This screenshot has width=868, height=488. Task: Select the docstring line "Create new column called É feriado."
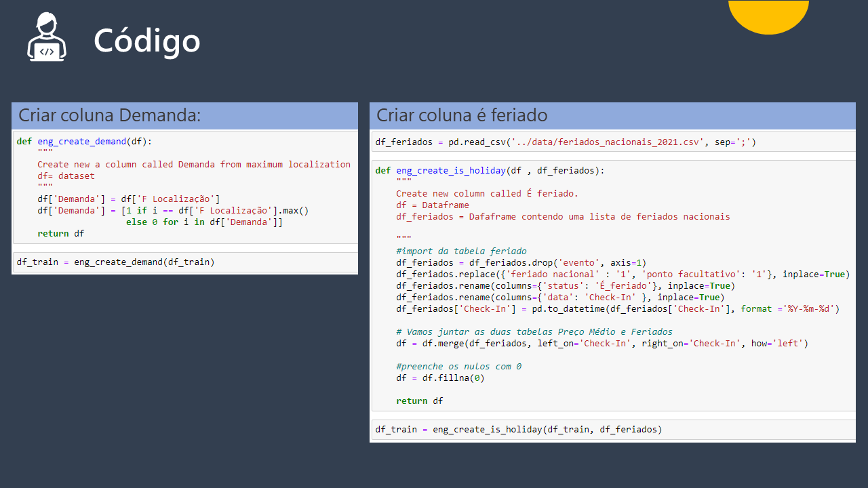click(487, 194)
